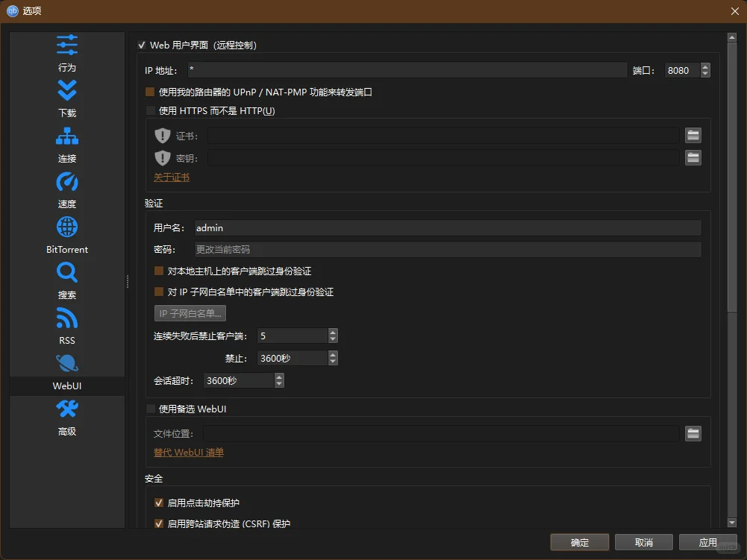Open the 速度 (Speed) gauge icon
Screen dimensions: 747x560
point(66,181)
